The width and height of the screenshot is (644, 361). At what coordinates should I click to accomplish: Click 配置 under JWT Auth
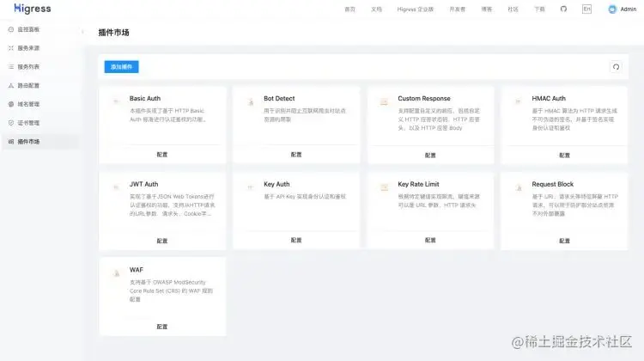(x=162, y=241)
